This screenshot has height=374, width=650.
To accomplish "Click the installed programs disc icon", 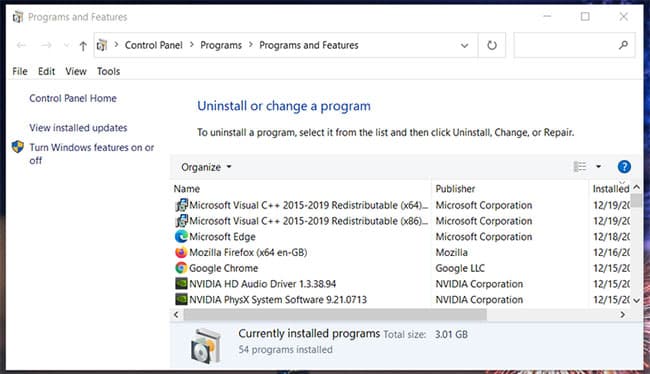I will (206, 347).
